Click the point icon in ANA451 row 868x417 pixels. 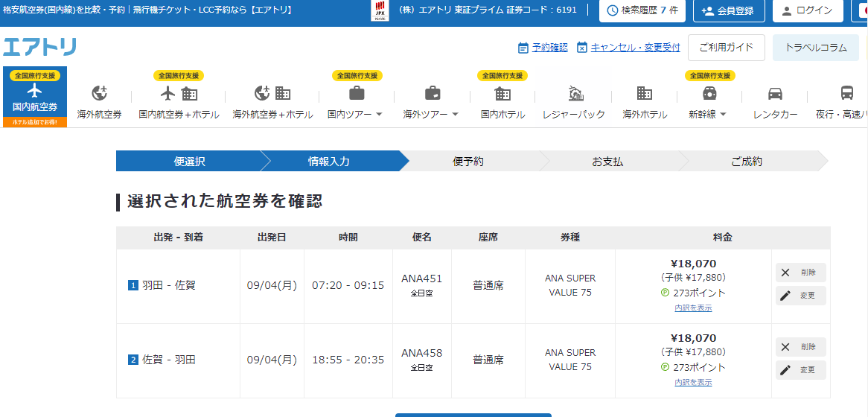(x=665, y=293)
